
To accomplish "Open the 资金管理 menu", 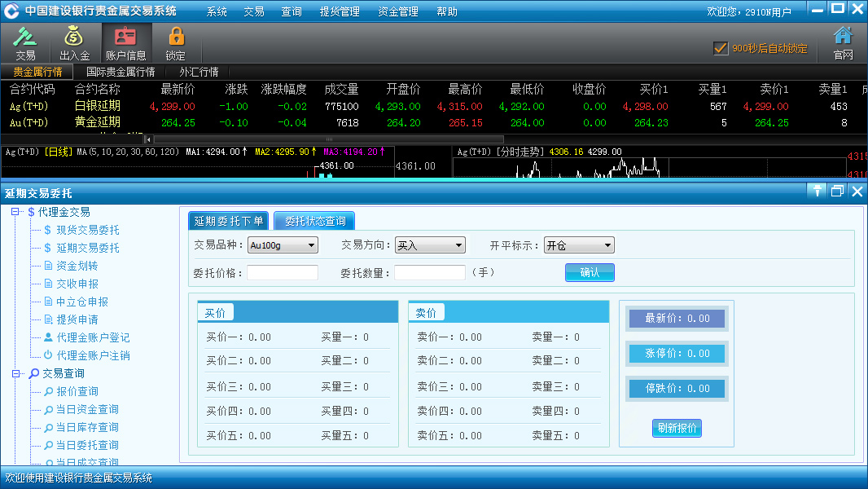I will coord(398,11).
